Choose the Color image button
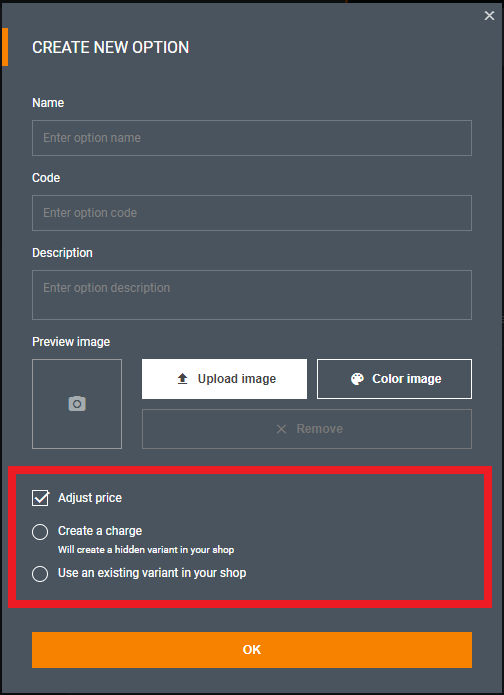 coord(394,379)
